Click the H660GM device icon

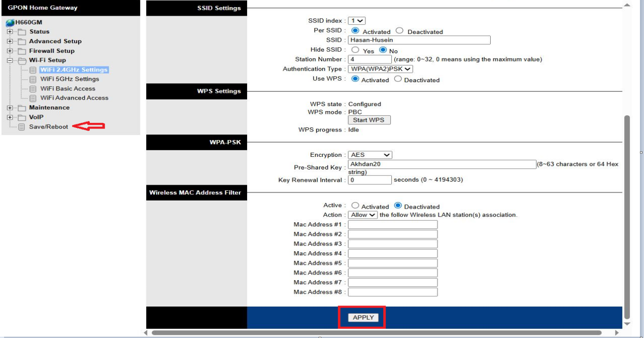pyautogui.click(x=11, y=22)
